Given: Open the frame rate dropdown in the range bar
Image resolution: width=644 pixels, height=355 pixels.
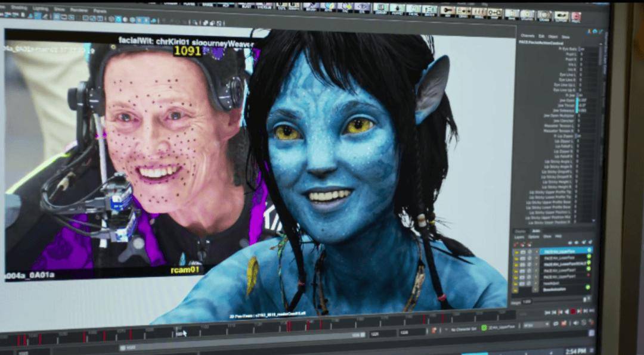Looking at the screenshot, I should tap(535, 326).
